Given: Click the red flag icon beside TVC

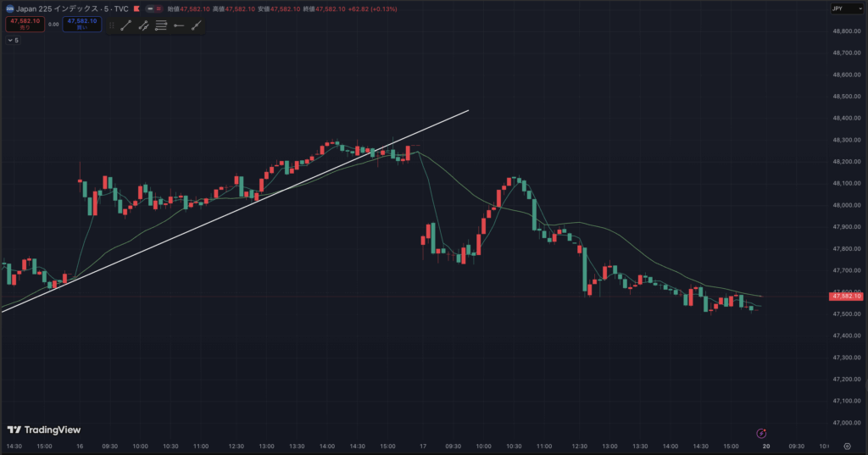Looking at the screenshot, I should tap(136, 8).
